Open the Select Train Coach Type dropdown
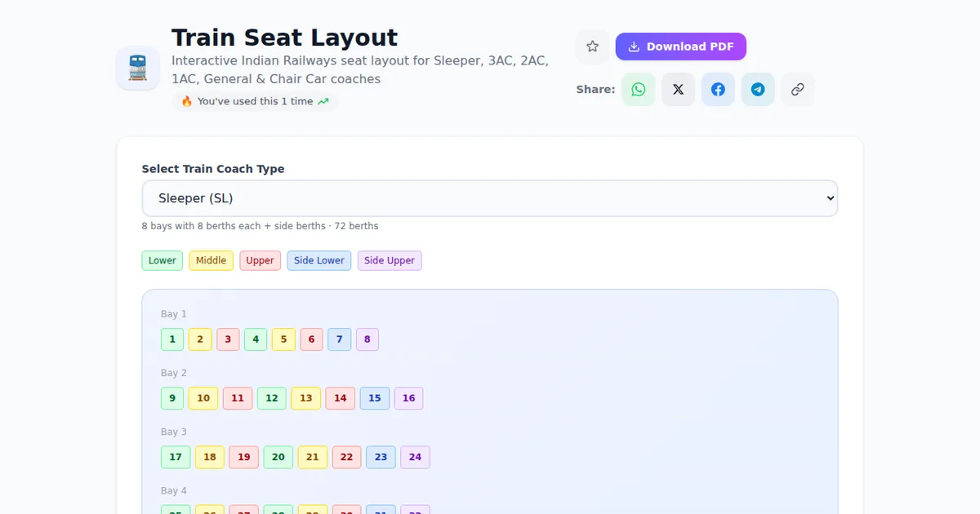Image resolution: width=980 pixels, height=514 pixels. point(490,198)
